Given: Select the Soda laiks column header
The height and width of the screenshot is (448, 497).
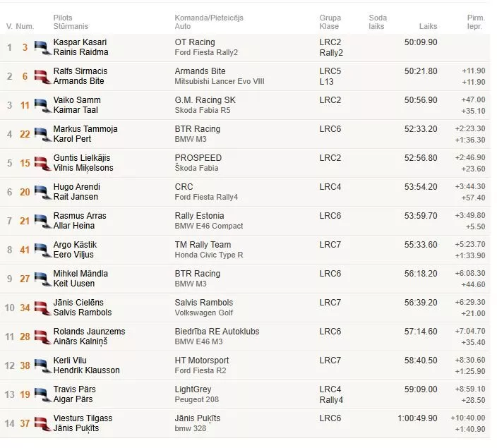Looking at the screenshot, I should click(378, 22).
